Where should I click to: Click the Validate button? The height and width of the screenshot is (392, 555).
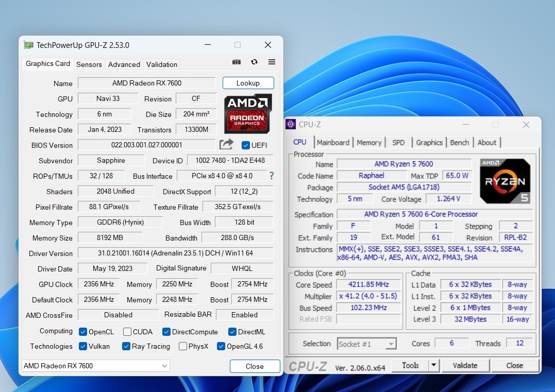[465, 365]
